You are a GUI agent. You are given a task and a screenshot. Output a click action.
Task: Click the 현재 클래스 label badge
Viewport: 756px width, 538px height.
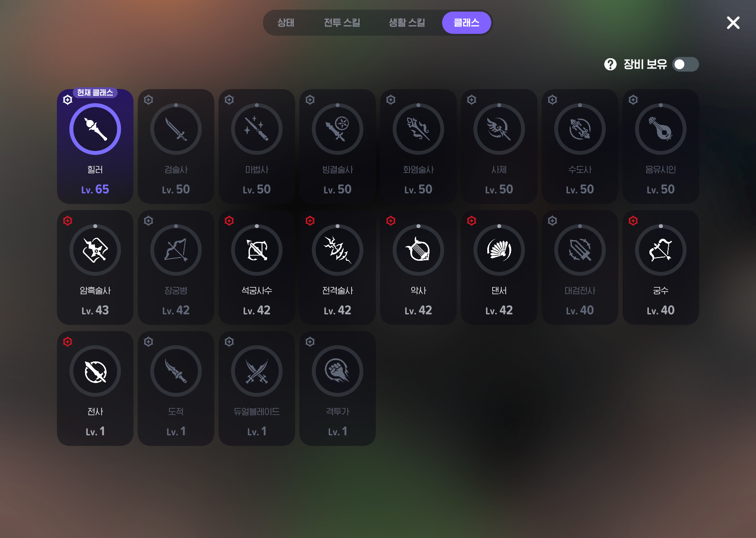(95, 93)
